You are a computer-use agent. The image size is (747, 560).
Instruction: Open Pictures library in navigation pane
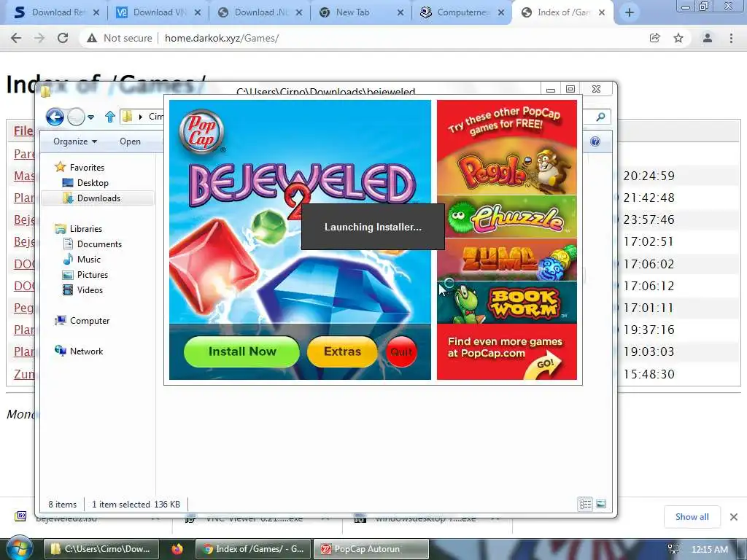click(x=93, y=274)
